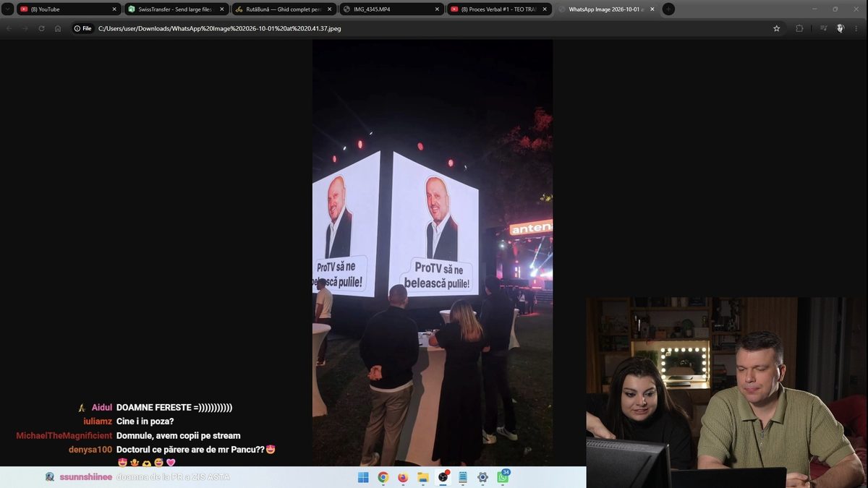
Task: Close the IMG_4345.MP4 tab
Action: [437, 9]
